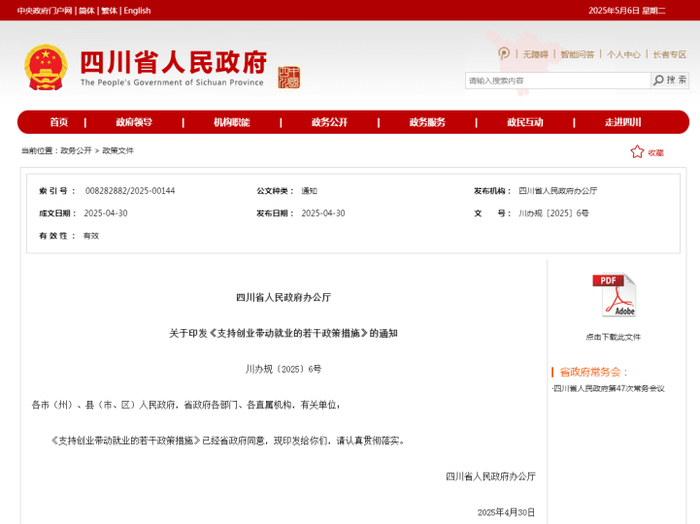Open the 首页 nav menu item

[x=59, y=122]
